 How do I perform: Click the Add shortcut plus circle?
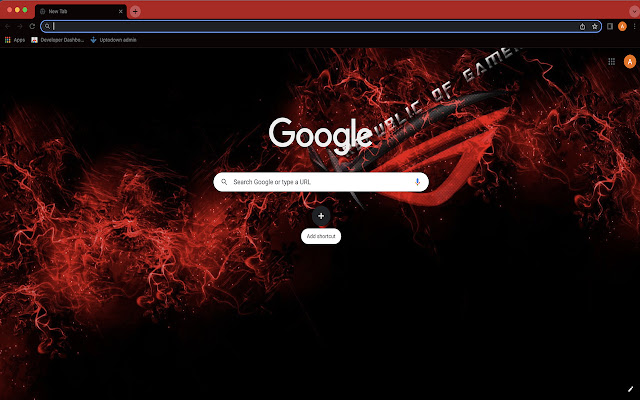[321, 216]
